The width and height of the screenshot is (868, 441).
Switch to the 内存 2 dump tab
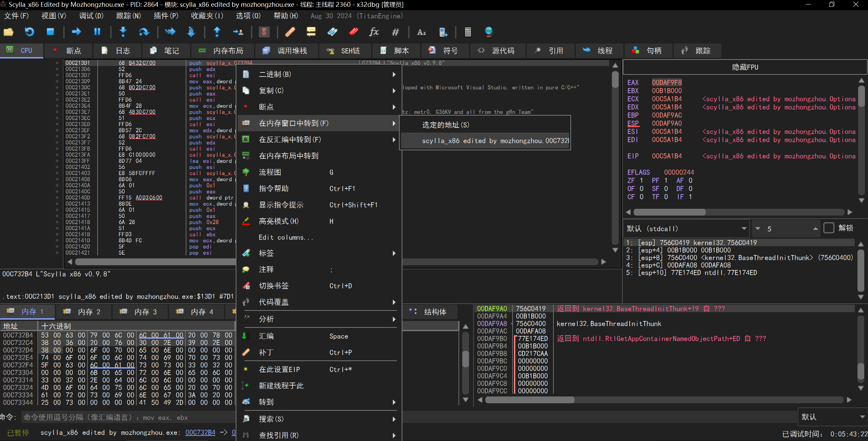click(83, 312)
